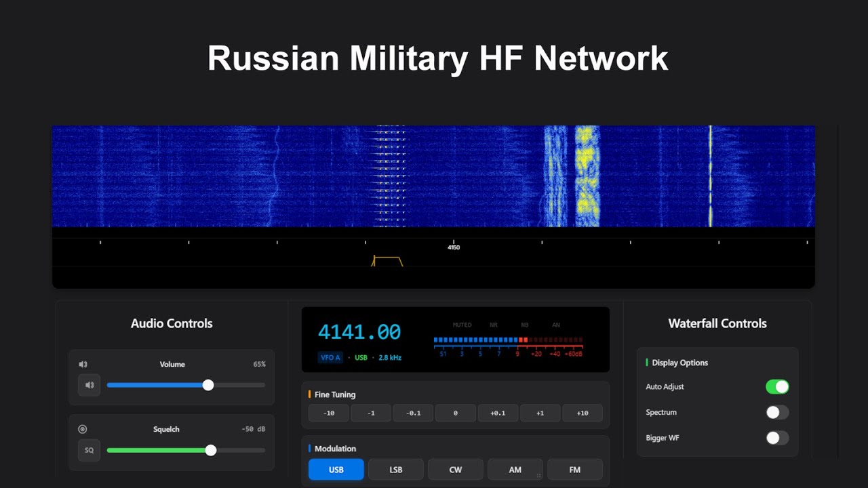This screenshot has width=868, height=488.
Task: Tune up with the +10 fine tuning button
Action: (583, 413)
